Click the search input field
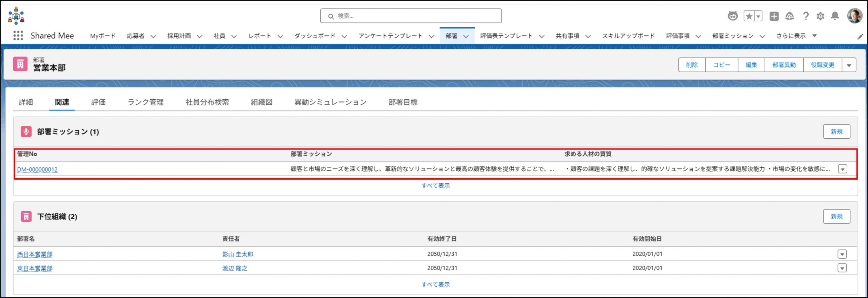The image size is (868, 298). click(411, 16)
